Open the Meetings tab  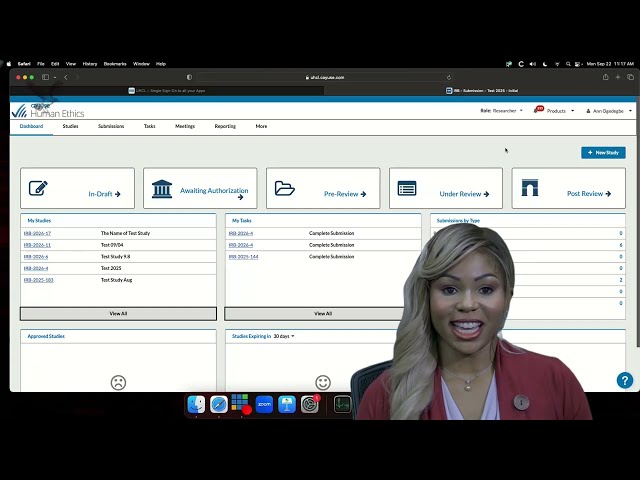pos(185,126)
